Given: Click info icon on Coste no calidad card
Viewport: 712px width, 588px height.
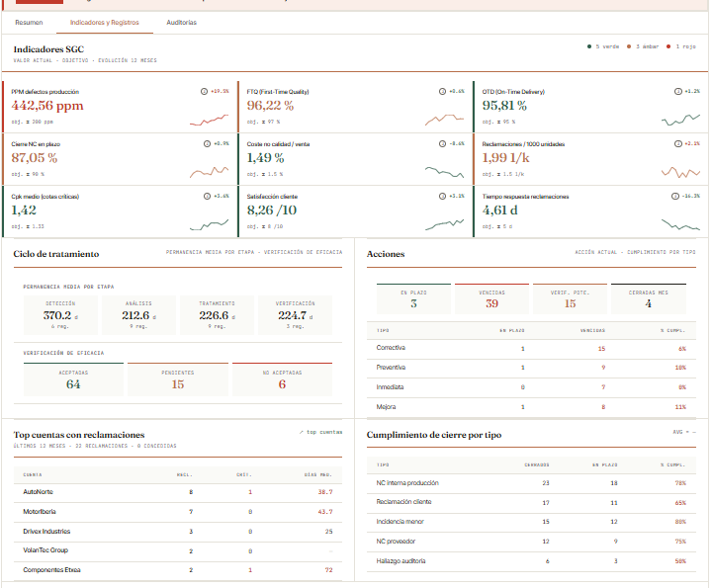Looking at the screenshot, I should [442, 144].
